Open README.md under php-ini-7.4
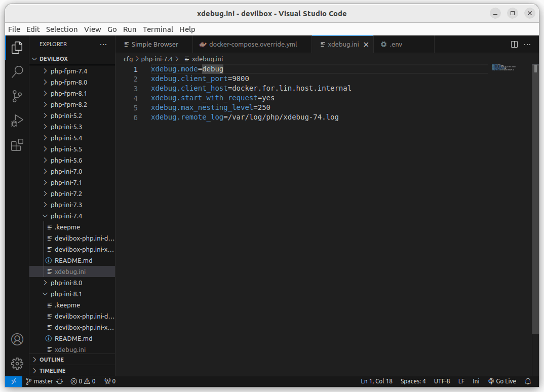Screen dimensions: 544x392 73,261
